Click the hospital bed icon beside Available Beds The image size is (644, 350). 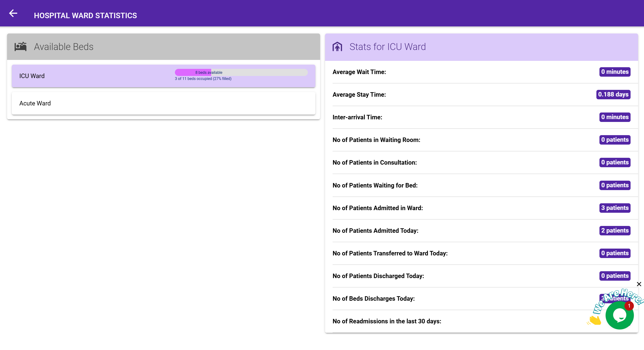(21, 46)
